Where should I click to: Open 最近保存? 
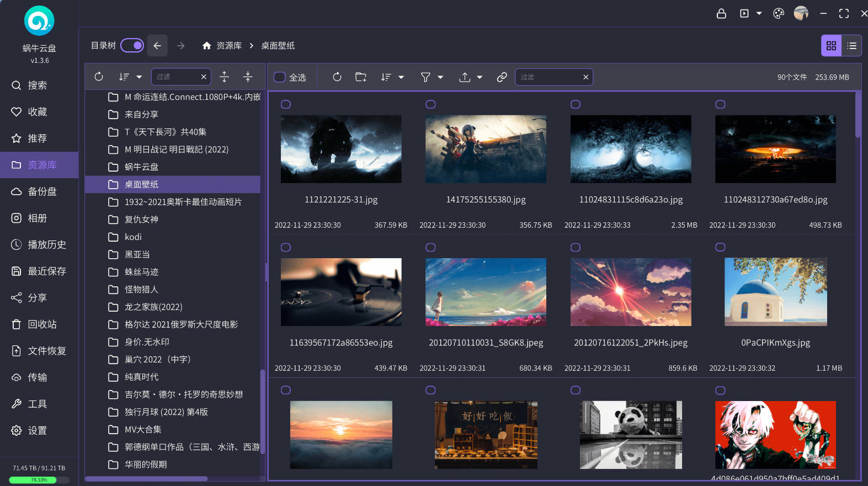pyautogui.click(x=39, y=271)
